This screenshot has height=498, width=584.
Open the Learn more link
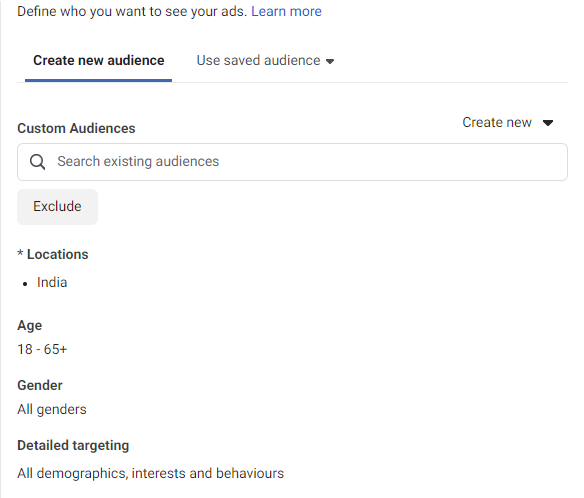286,11
